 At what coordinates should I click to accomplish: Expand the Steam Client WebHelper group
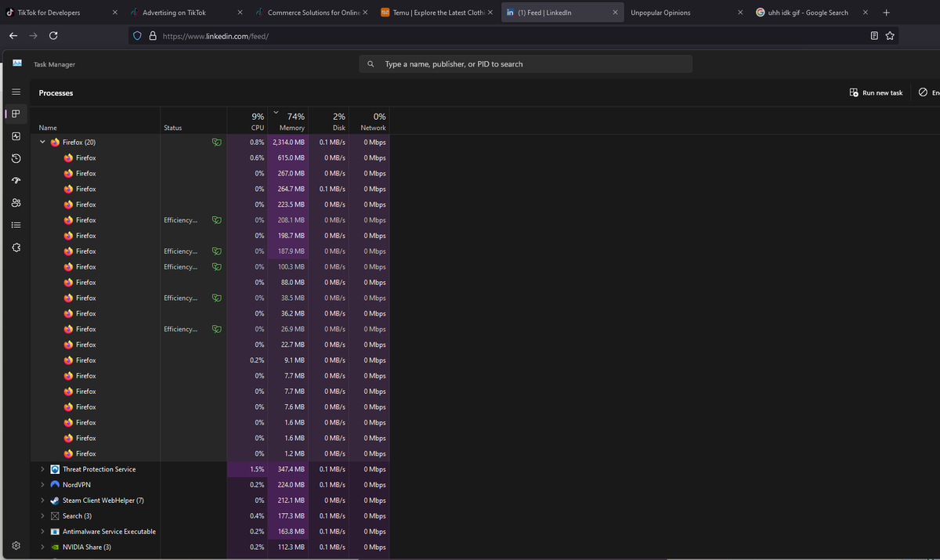(42, 500)
